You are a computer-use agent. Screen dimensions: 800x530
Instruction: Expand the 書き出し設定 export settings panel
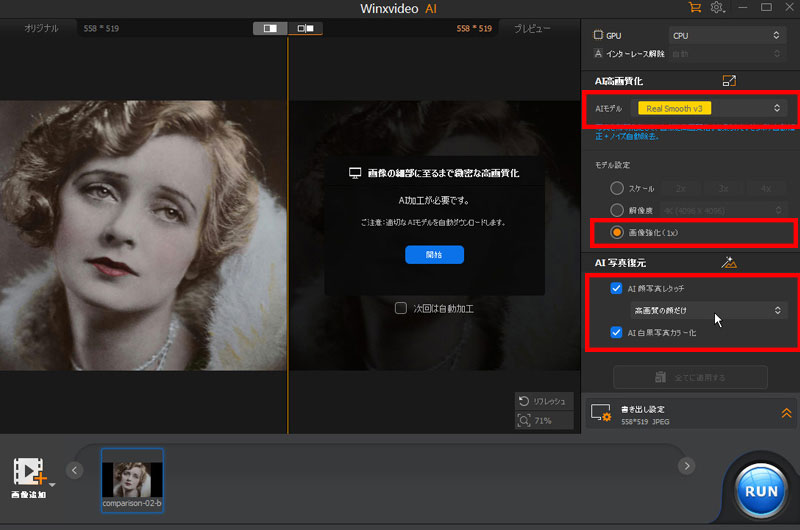click(x=787, y=413)
